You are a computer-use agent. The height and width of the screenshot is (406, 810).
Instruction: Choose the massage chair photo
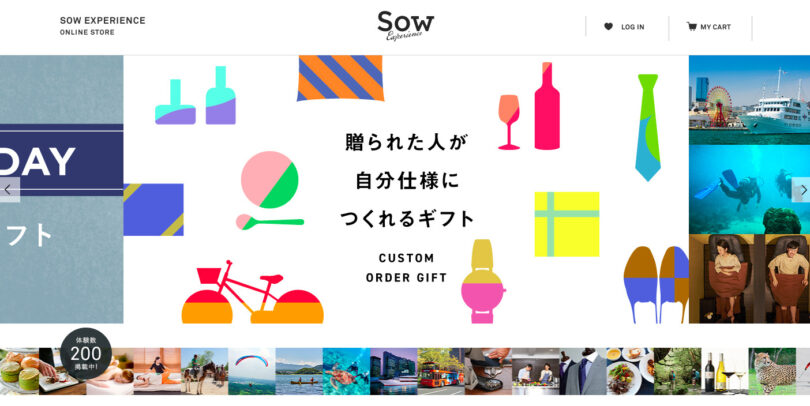(749, 278)
